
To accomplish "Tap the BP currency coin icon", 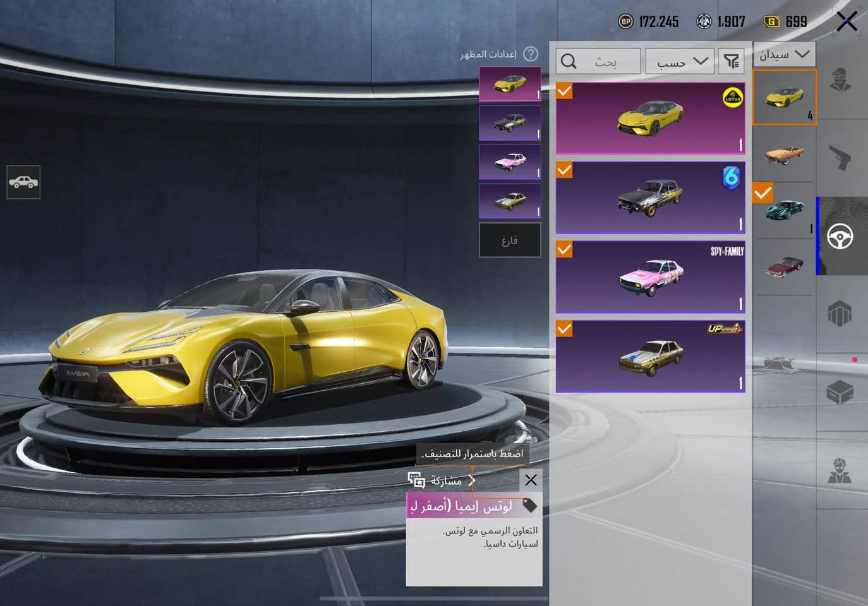I will pyautogui.click(x=625, y=21).
